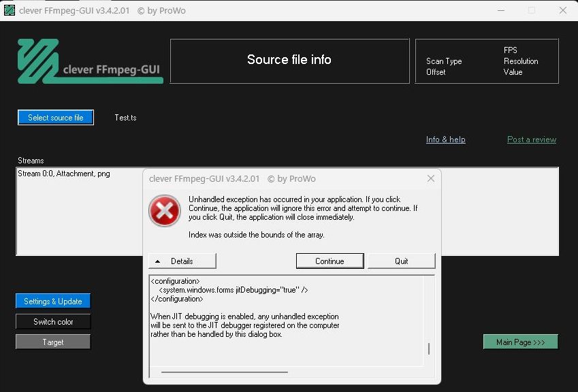Click the Scan Type label
The image size is (578, 392).
[444, 61]
